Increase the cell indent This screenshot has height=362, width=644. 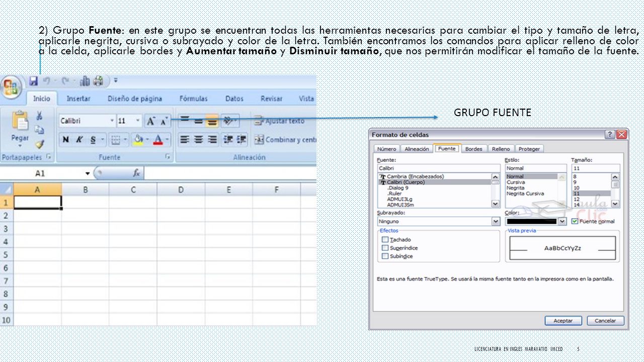tap(242, 139)
